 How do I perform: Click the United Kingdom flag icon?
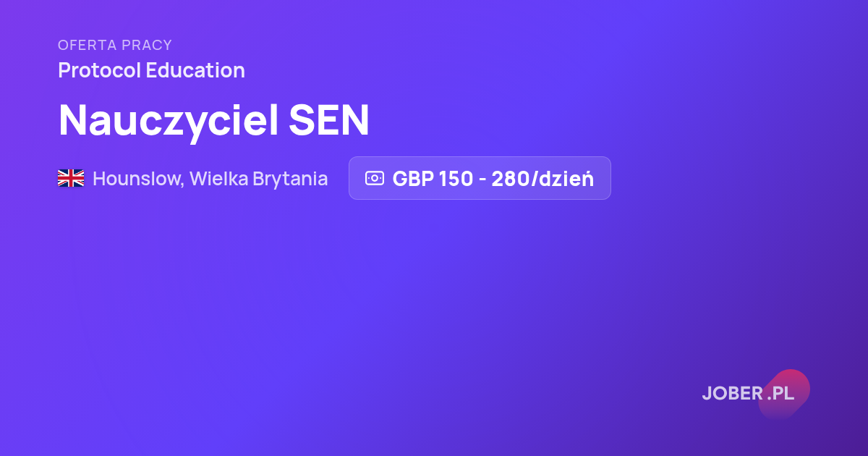(71, 178)
